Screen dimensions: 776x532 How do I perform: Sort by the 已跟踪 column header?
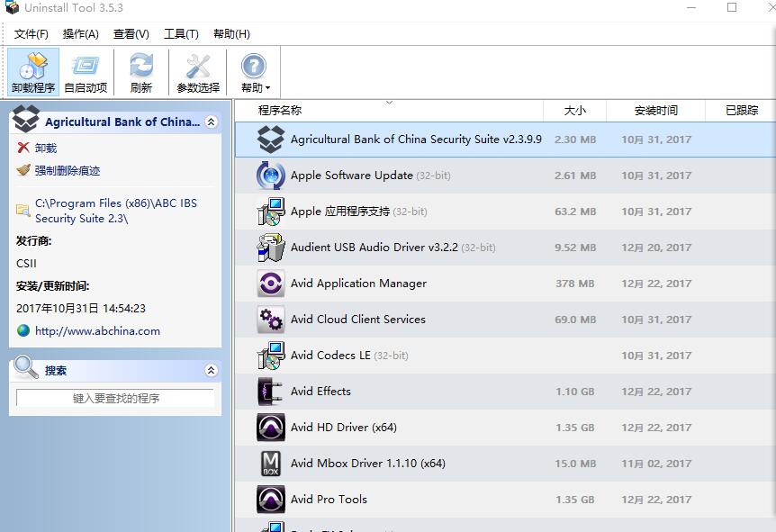pyautogui.click(x=741, y=111)
